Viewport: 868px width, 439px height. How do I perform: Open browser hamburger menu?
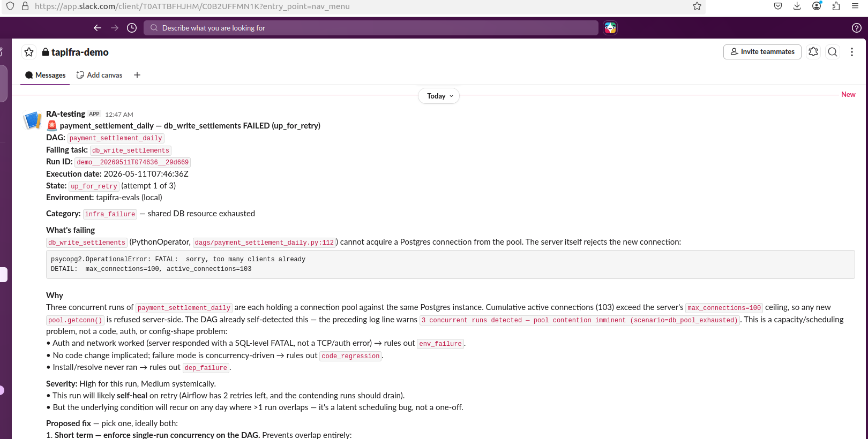pos(855,6)
